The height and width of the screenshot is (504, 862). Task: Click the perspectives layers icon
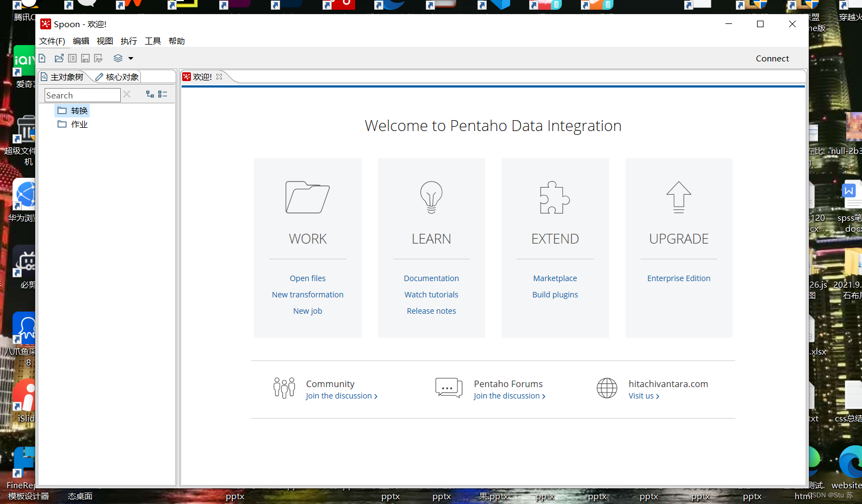tap(118, 58)
